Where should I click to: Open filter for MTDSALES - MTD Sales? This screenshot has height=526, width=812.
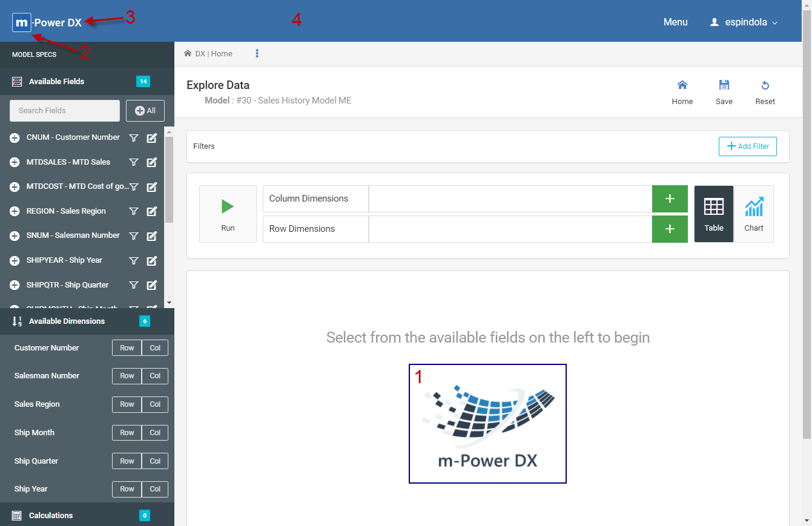pos(134,162)
